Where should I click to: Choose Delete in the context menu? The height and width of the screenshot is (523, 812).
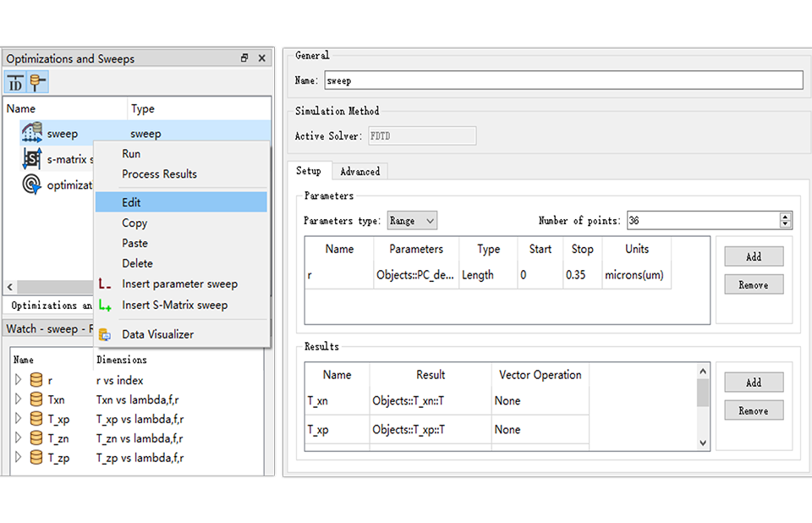[181, 263]
